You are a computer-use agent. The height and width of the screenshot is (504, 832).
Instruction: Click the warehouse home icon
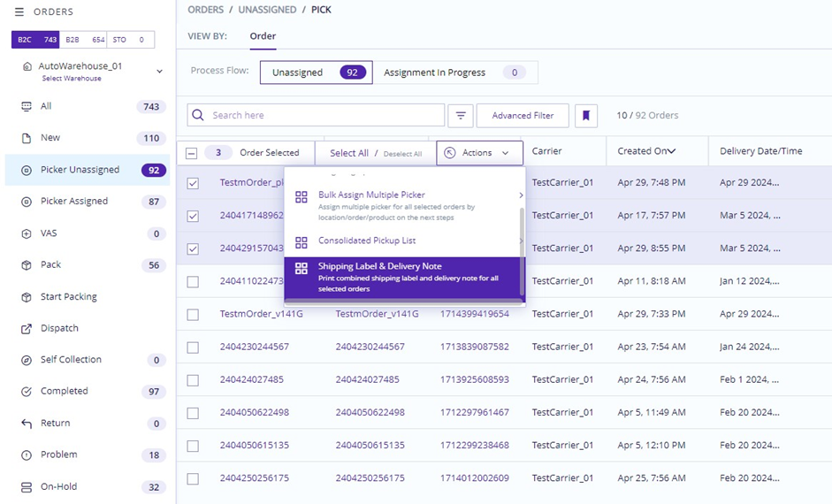coord(27,66)
